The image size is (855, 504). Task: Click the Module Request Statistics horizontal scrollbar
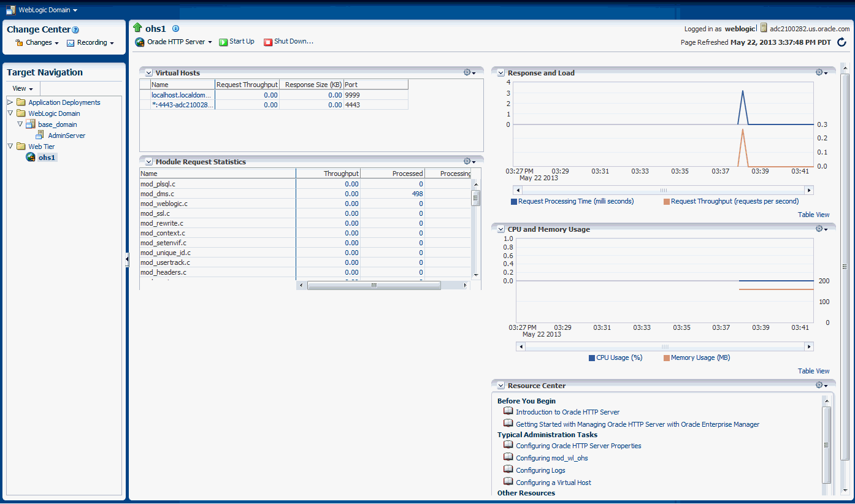point(374,285)
